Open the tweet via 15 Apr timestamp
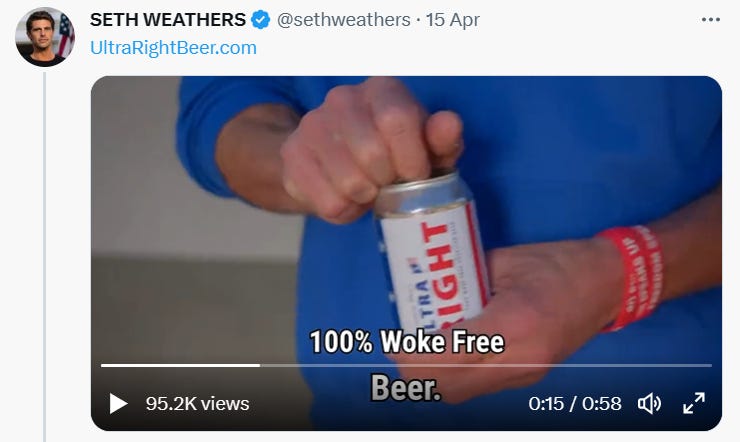This screenshot has width=740, height=442. click(453, 20)
